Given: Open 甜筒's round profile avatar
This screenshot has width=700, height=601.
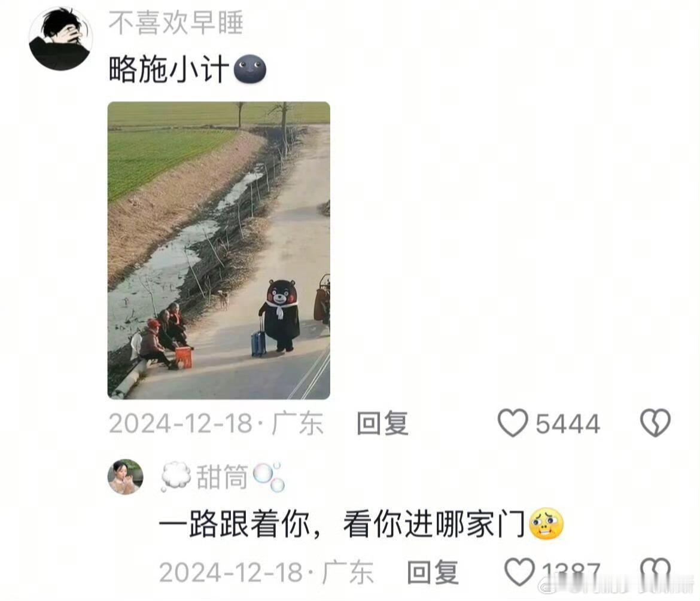Looking at the screenshot, I should tap(126, 477).
